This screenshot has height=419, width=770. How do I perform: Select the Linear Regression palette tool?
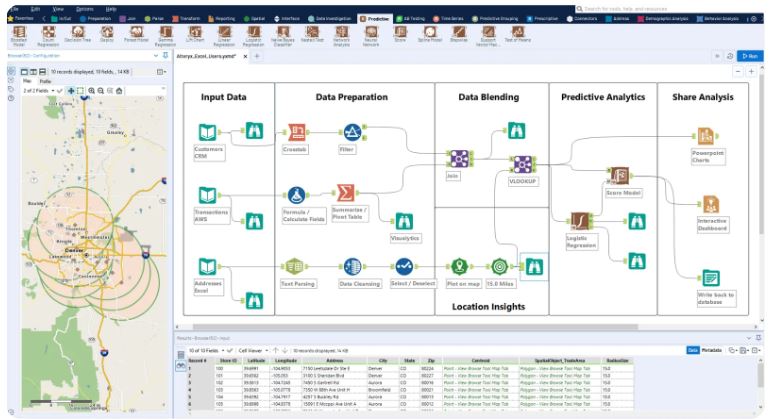point(224,36)
